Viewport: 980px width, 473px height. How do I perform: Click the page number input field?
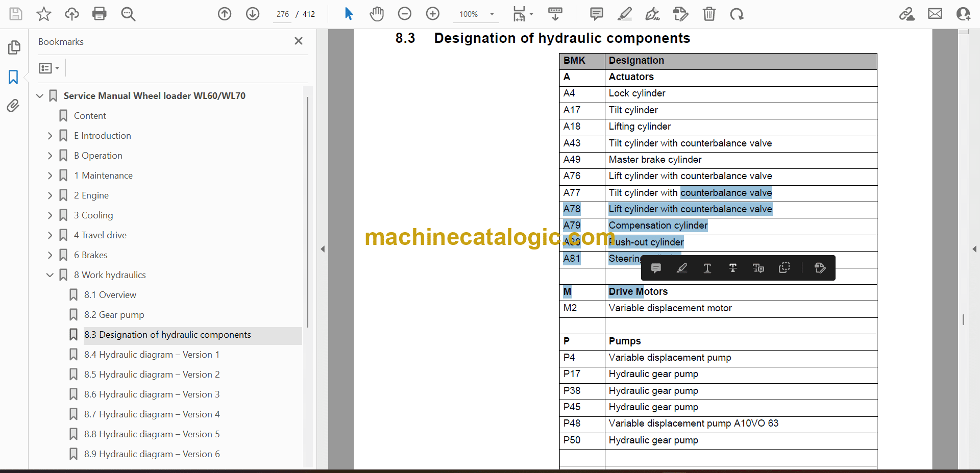[283, 14]
